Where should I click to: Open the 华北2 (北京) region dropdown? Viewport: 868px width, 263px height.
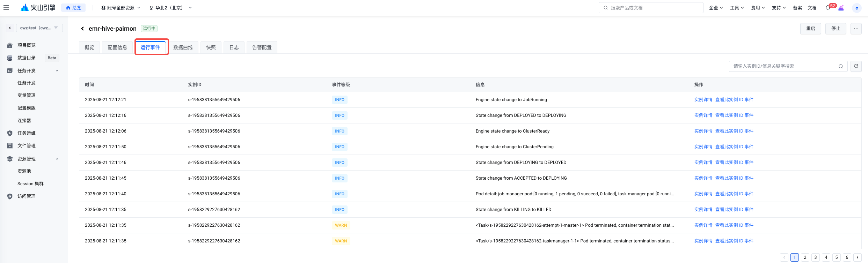[170, 8]
